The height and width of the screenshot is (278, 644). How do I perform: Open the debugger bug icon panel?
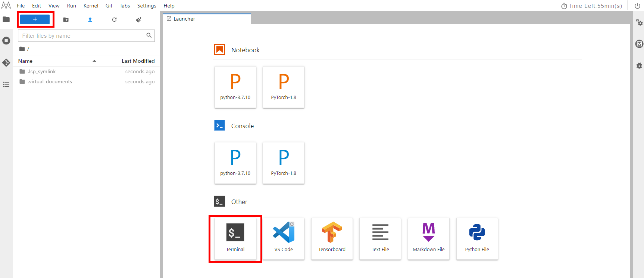[x=639, y=66]
